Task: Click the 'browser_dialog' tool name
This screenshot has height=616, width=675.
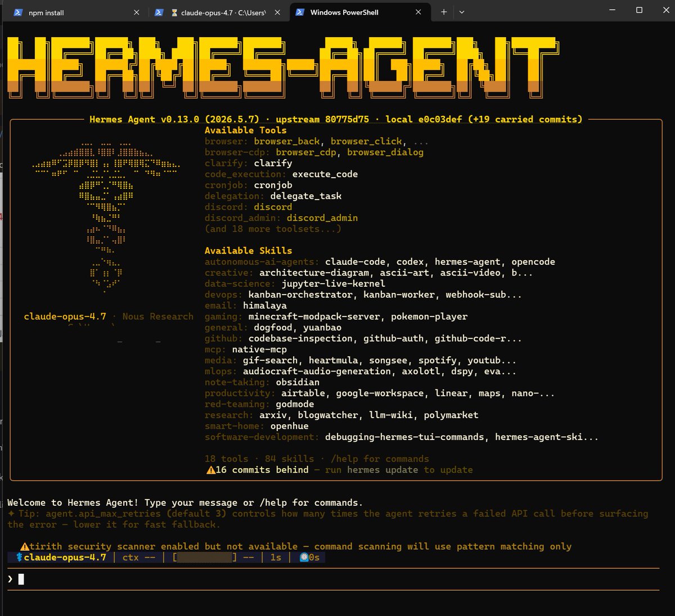Action: (x=385, y=152)
